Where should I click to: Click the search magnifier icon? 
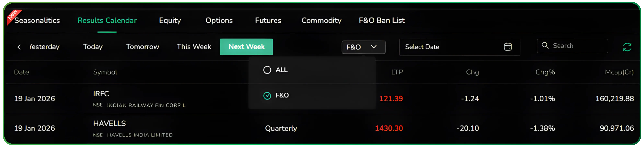tap(545, 45)
